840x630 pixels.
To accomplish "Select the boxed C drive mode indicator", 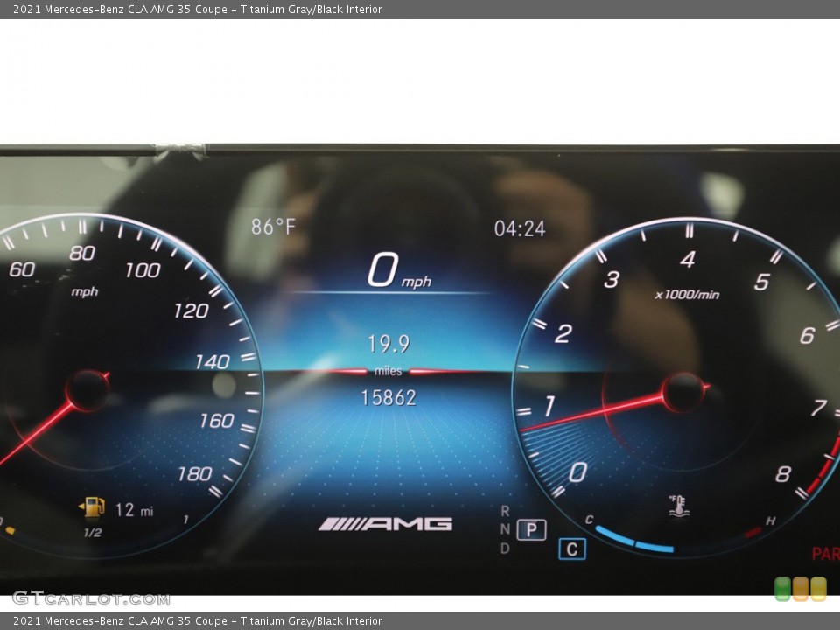I will click(x=572, y=549).
